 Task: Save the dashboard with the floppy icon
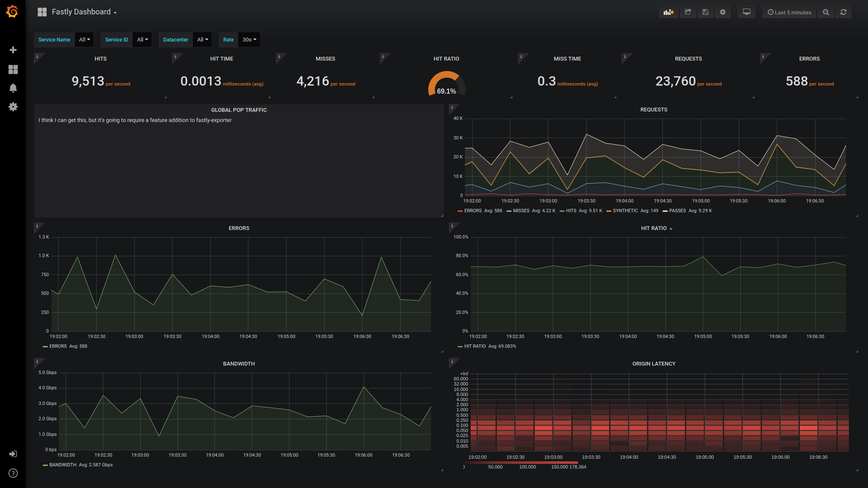[x=705, y=12]
